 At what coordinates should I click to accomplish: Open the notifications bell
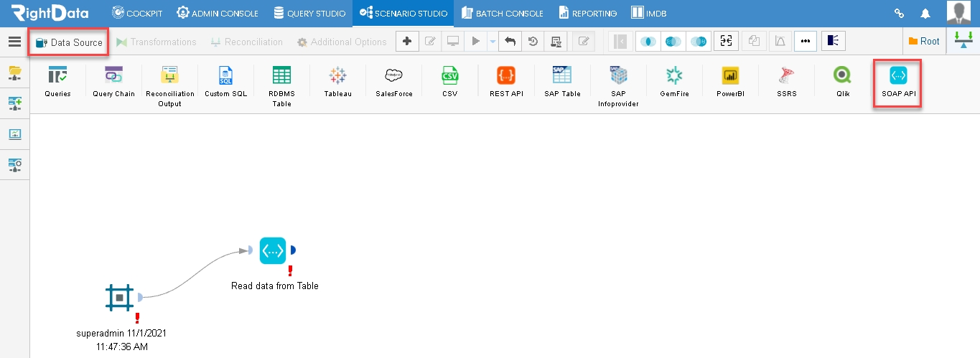tap(925, 13)
